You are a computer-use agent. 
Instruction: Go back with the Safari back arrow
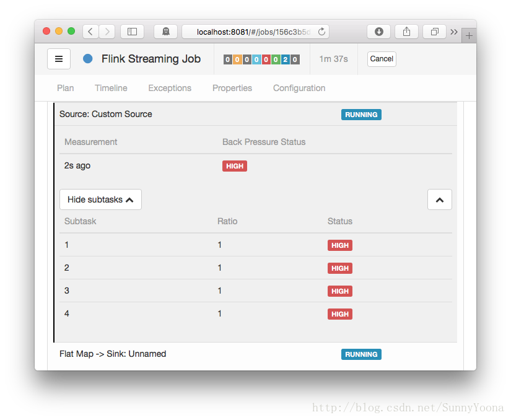(90, 32)
